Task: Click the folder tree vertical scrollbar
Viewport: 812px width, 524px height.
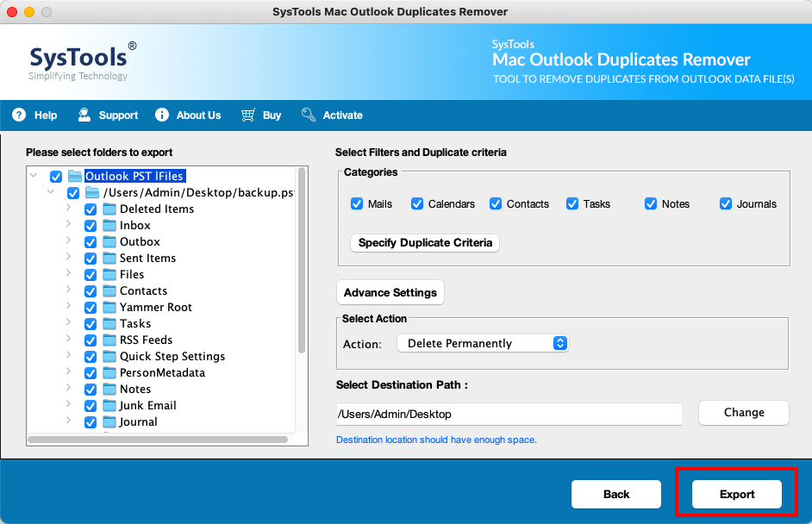Action: pos(302,260)
